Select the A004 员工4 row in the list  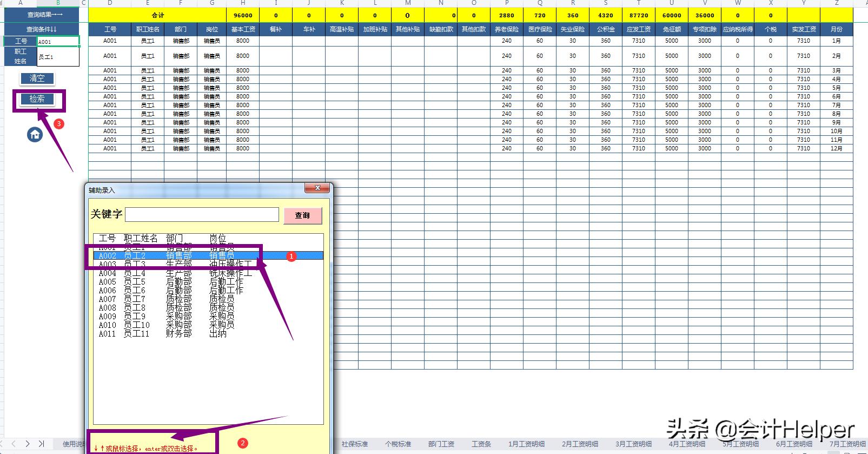[208, 273]
